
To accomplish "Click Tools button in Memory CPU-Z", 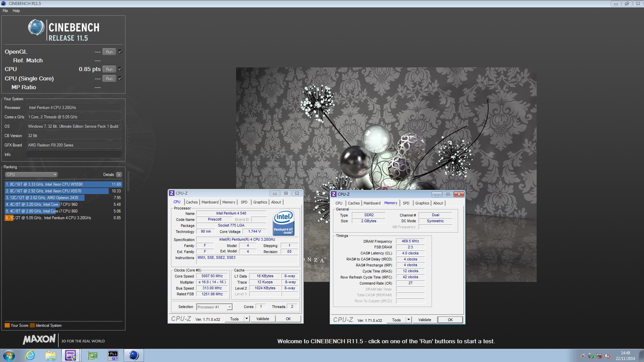I will pos(396,320).
